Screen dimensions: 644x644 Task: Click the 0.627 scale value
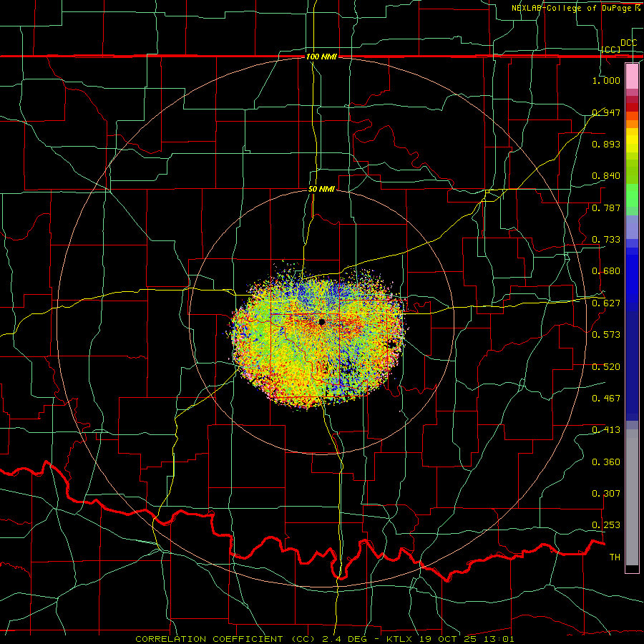click(606, 303)
